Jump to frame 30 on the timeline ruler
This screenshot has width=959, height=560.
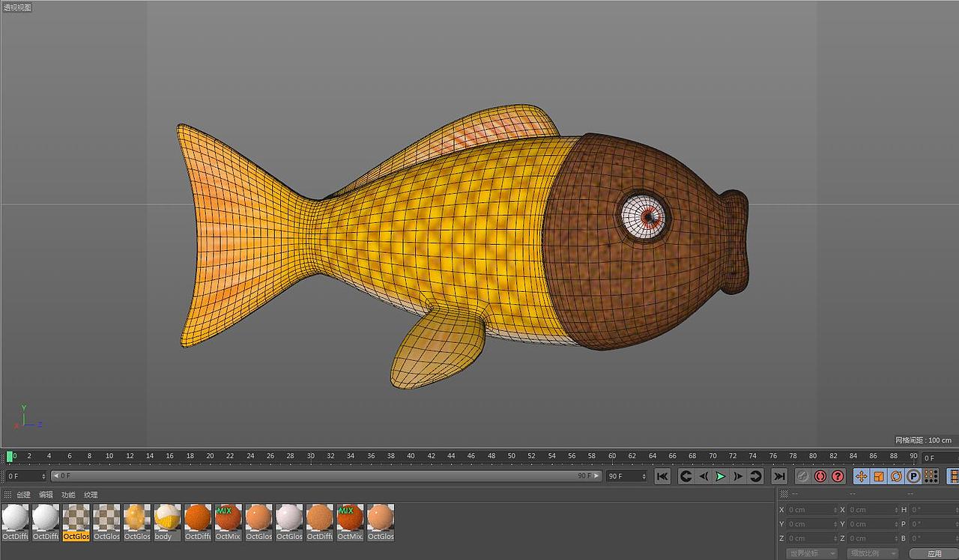[x=310, y=456]
